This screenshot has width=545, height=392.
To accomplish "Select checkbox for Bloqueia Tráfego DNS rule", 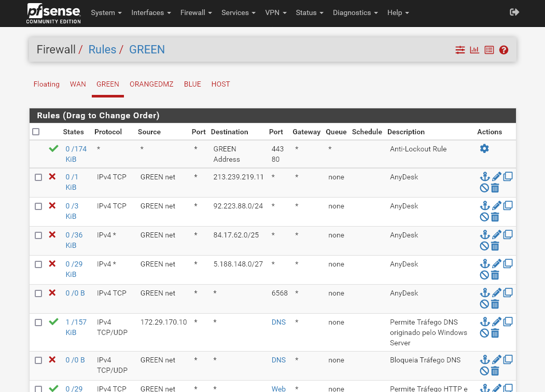I will (x=38, y=360).
